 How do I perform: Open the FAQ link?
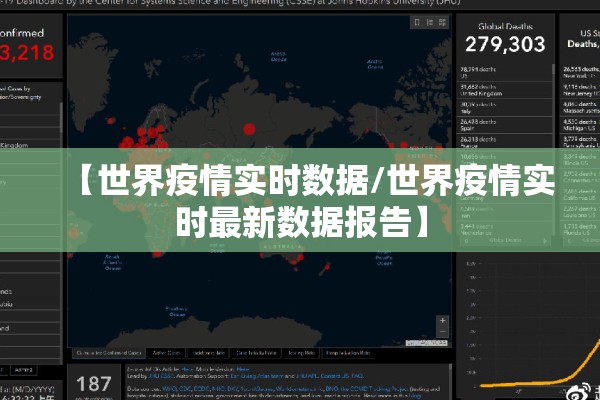pos(357,376)
